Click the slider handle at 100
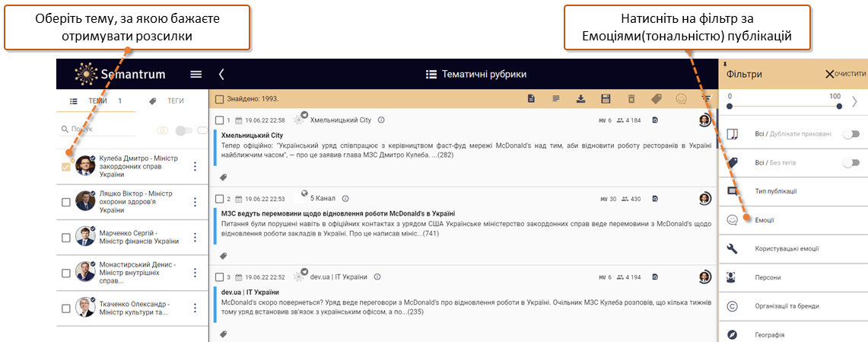 [x=838, y=105]
